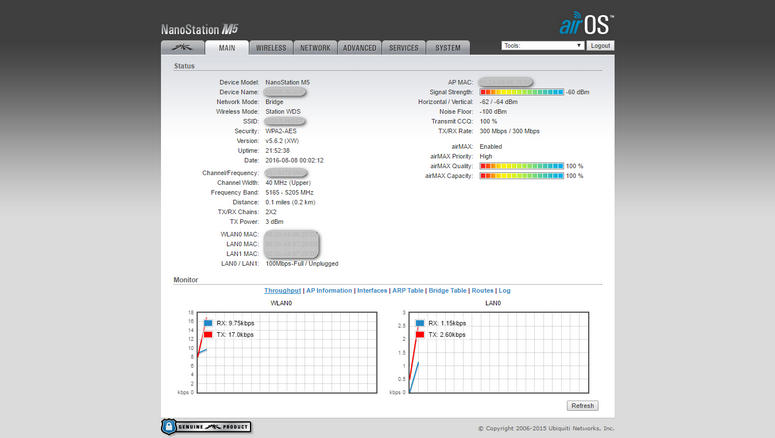Image resolution: width=775 pixels, height=438 pixels.
Task: Show the ARP Table monitor
Action: [x=407, y=290]
